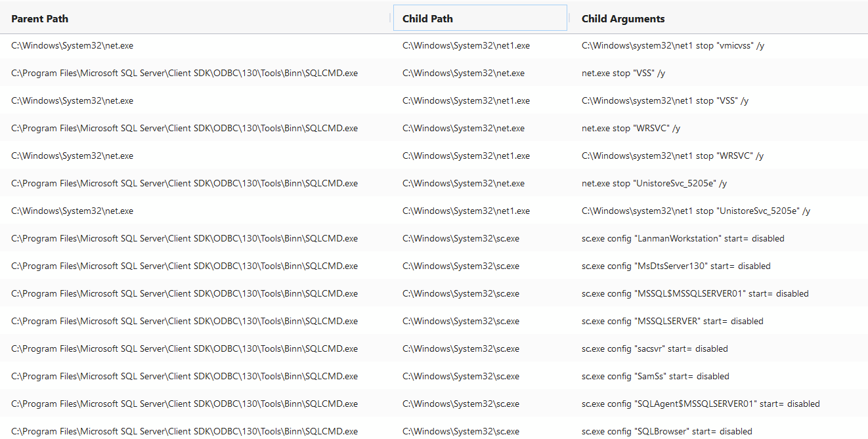The height and width of the screenshot is (439, 868).
Task: Select the net1 stop "WRSVC" /y arguments cell
Action: (x=672, y=156)
